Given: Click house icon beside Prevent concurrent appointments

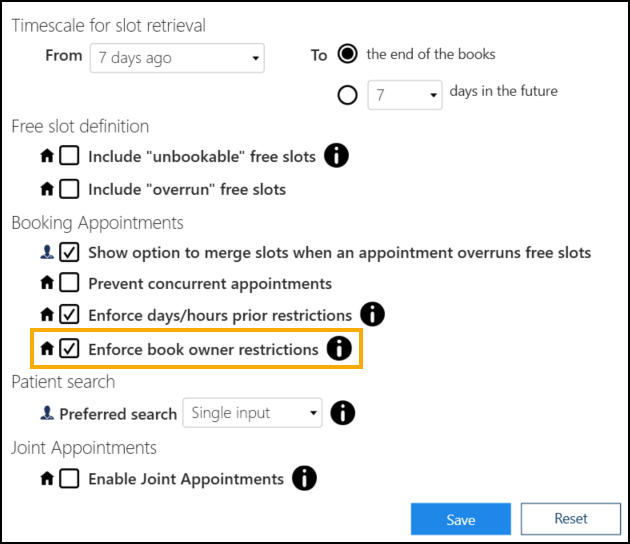Looking at the screenshot, I should click(x=46, y=283).
